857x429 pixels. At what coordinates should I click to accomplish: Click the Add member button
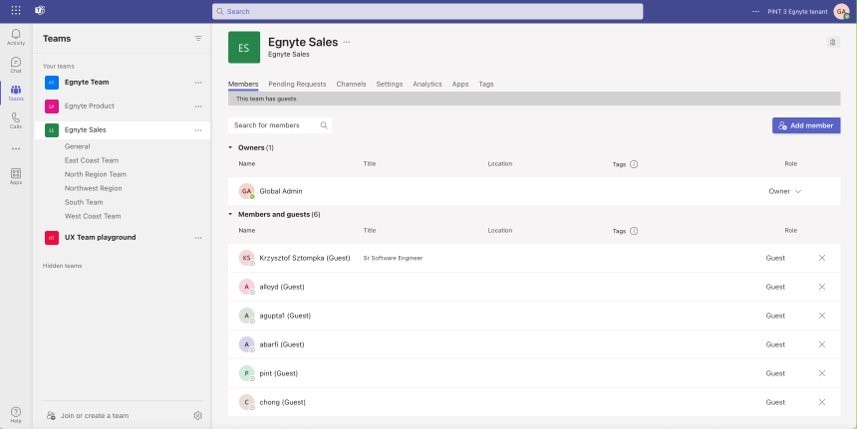click(806, 126)
